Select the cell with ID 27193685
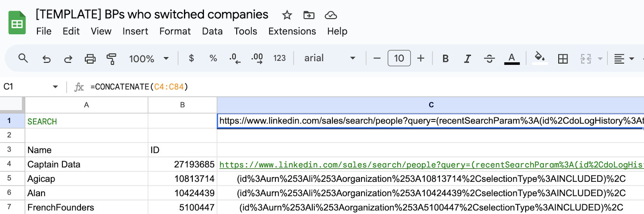 [182, 164]
